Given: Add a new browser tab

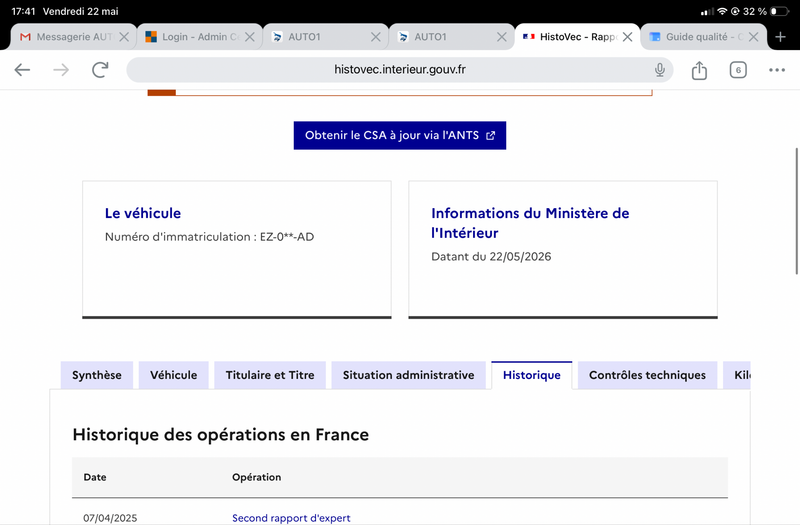Looking at the screenshot, I should [x=780, y=37].
